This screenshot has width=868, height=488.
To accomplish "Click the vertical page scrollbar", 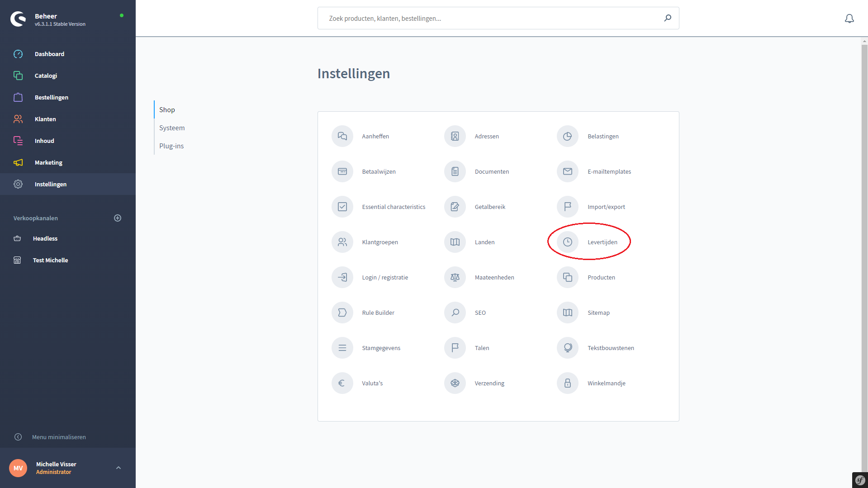I will [864, 226].
